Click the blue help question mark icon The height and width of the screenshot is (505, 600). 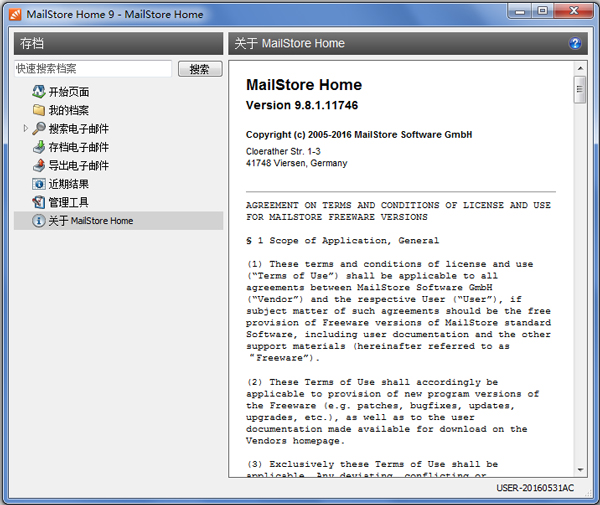[x=576, y=44]
